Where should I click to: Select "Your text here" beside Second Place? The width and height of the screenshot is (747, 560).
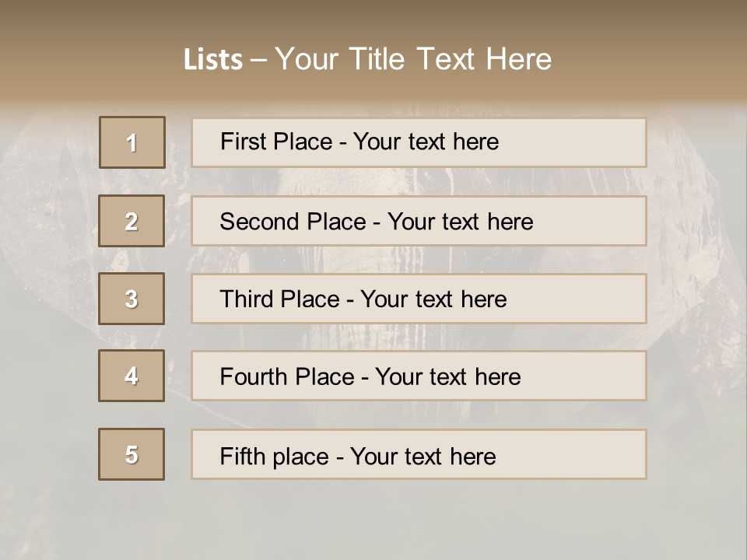click(x=460, y=222)
